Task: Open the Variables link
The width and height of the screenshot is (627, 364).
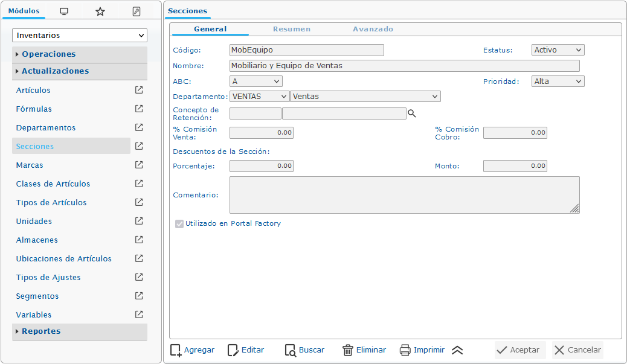Action: point(34,315)
